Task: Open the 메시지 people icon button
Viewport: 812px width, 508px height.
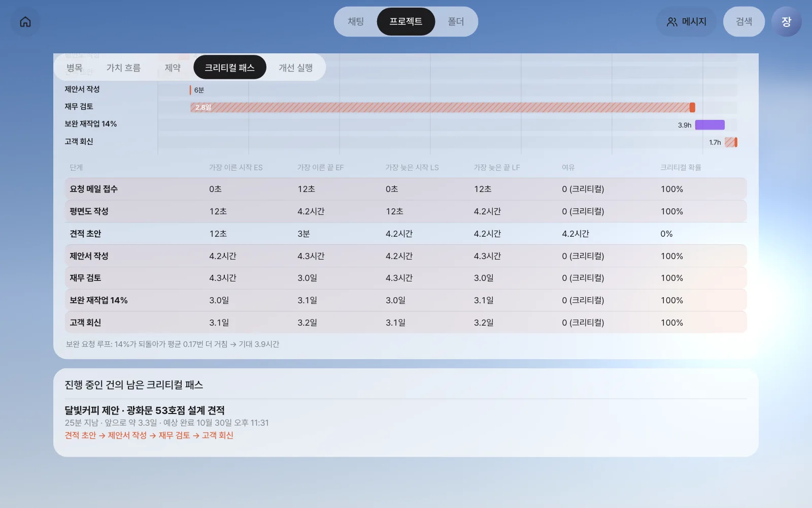Action: [x=686, y=22]
